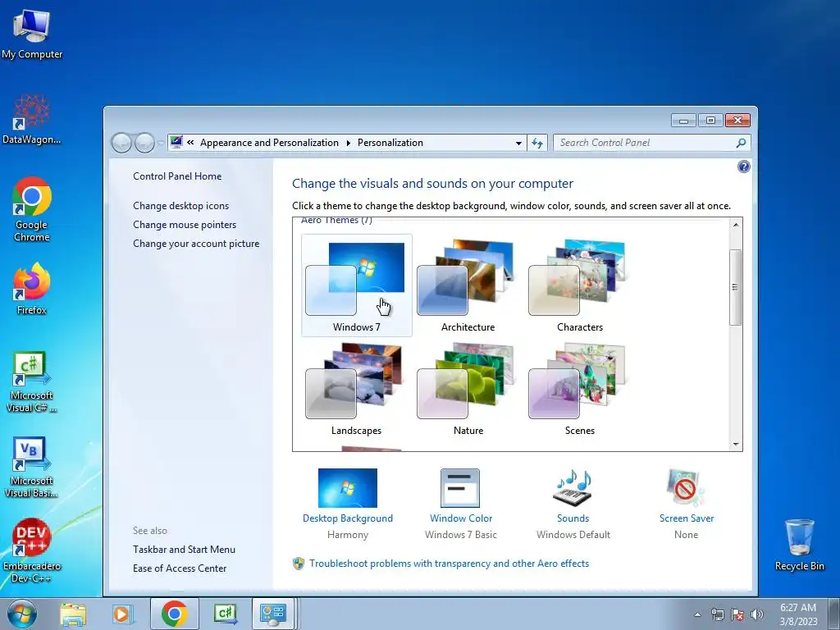Open Embarcadero Dev-C++ desktop shortcut
The image size is (840, 630).
click(32, 550)
